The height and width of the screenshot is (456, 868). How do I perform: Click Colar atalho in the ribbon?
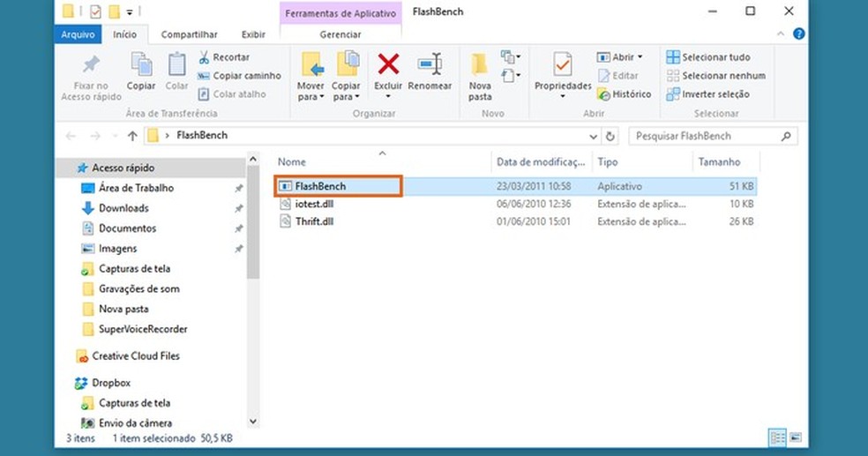coord(233,94)
